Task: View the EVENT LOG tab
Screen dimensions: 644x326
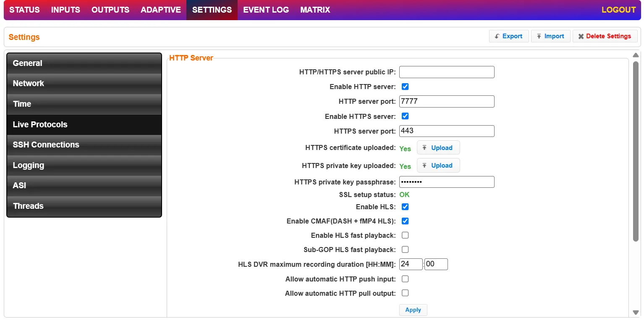Action: [x=266, y=10]
